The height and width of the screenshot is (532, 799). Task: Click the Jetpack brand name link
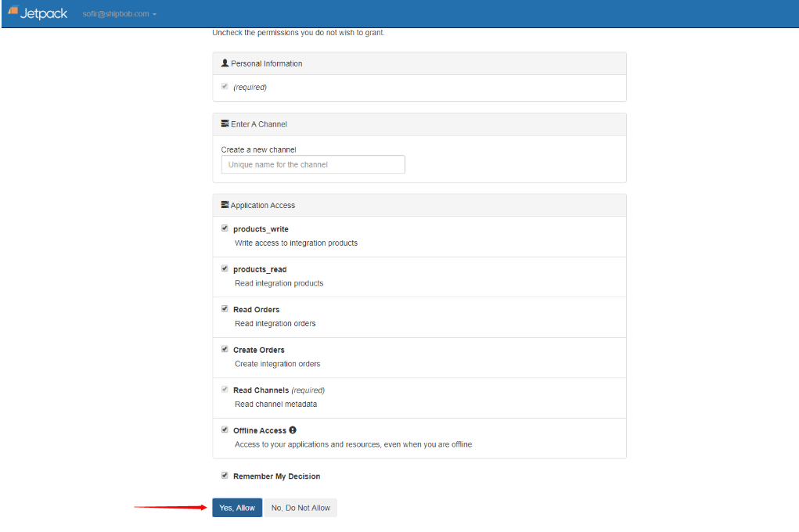pyautogui.click(x=43, y=13)
